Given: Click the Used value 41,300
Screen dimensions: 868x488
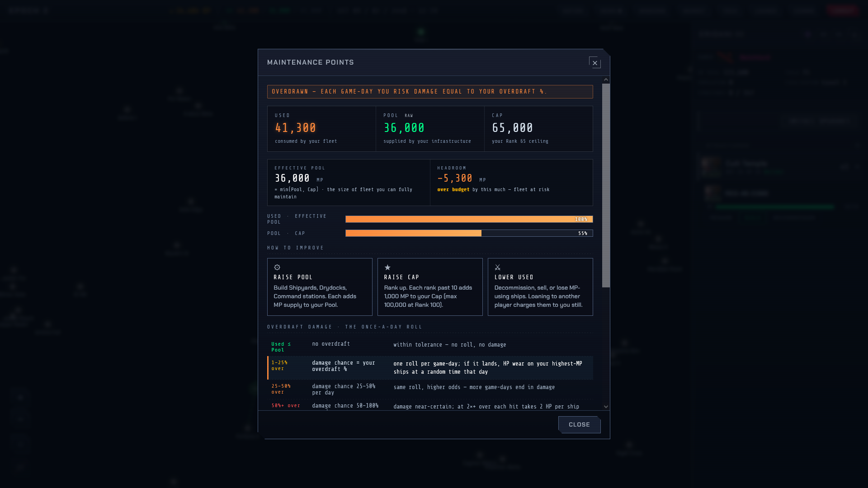Looking at the screenshot, I should [x=296, y=128].
